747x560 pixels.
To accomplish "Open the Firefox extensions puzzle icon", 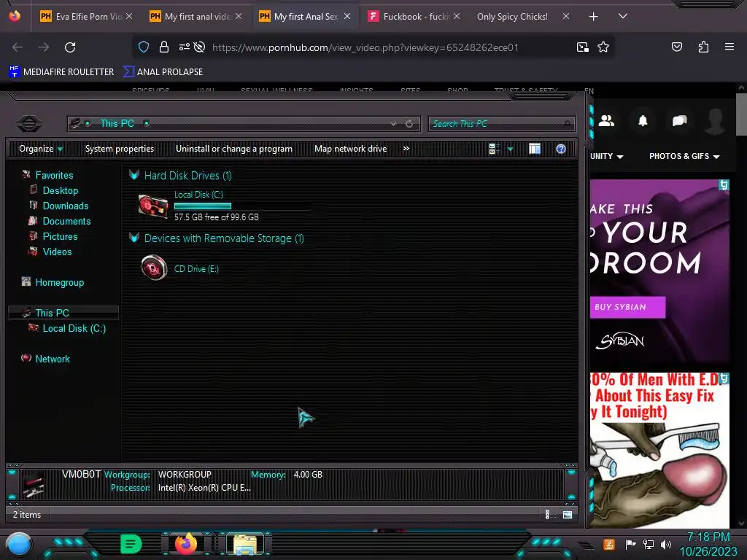I will (703, 47).
